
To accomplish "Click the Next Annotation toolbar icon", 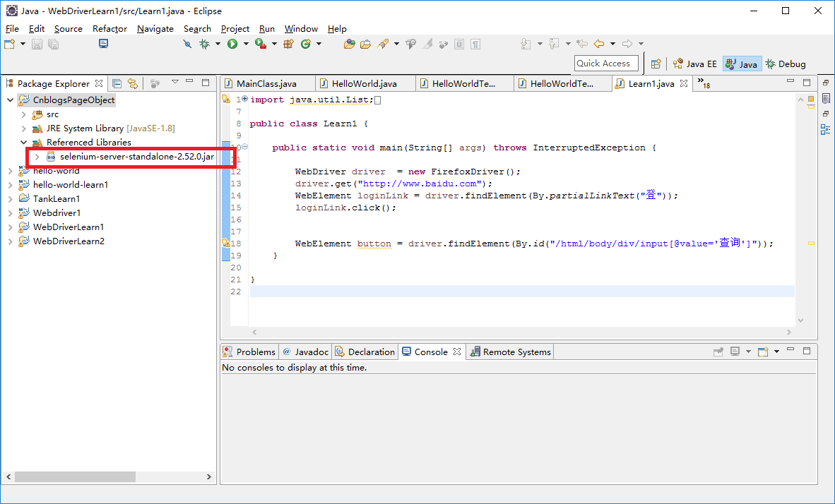I will tap(526, 44).
